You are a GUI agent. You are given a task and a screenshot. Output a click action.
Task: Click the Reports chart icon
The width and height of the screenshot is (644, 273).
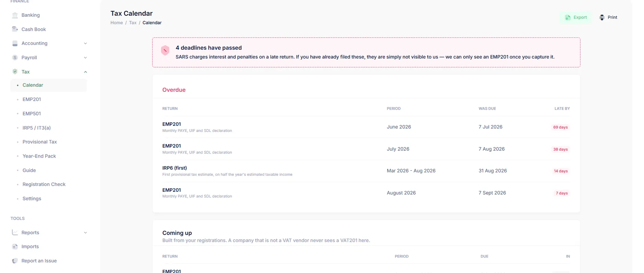tap(15, 233)
